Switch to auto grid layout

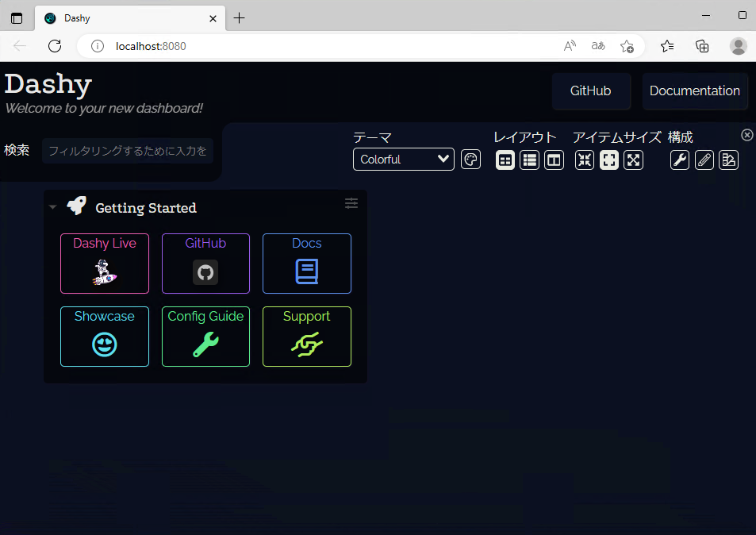[505, 160]
